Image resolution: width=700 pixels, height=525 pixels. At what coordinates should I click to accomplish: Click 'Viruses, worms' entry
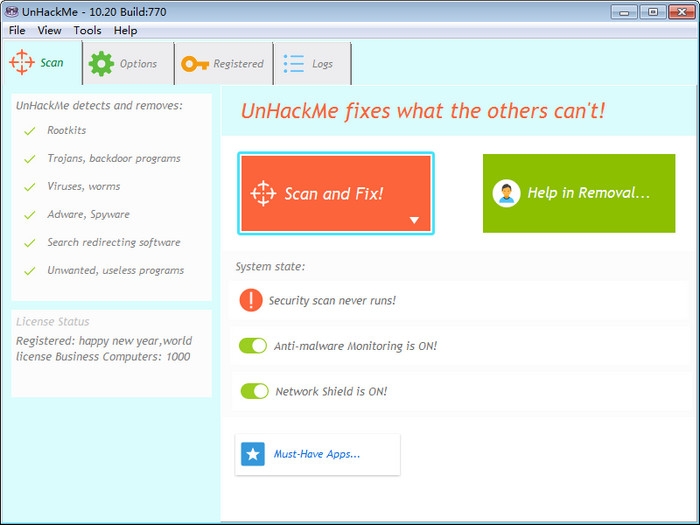[83, 186]
